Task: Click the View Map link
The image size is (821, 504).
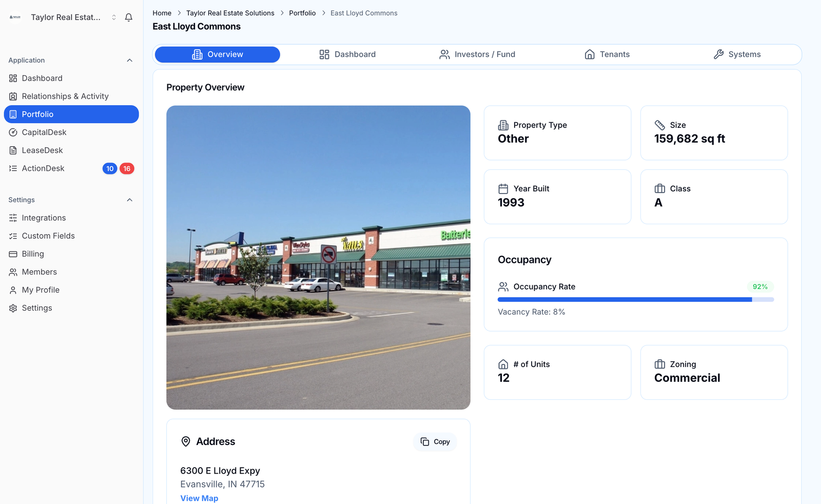Action: [199, 498]
